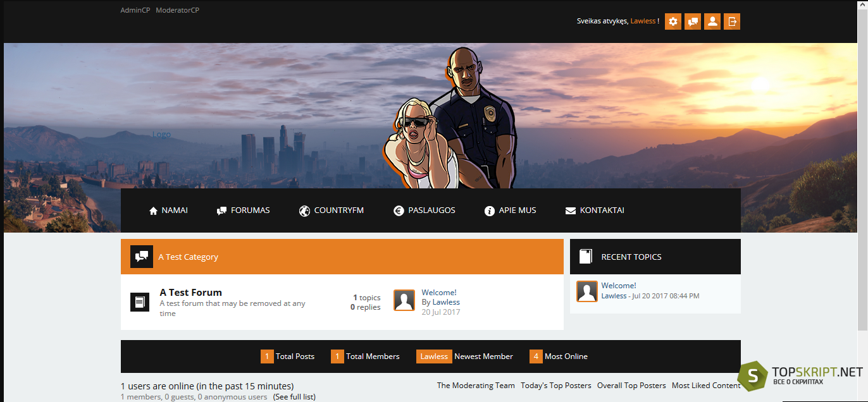The image size is (868, 402).
Task: Click the Lawless username in the welcome greeting
Action: [643, 21]
